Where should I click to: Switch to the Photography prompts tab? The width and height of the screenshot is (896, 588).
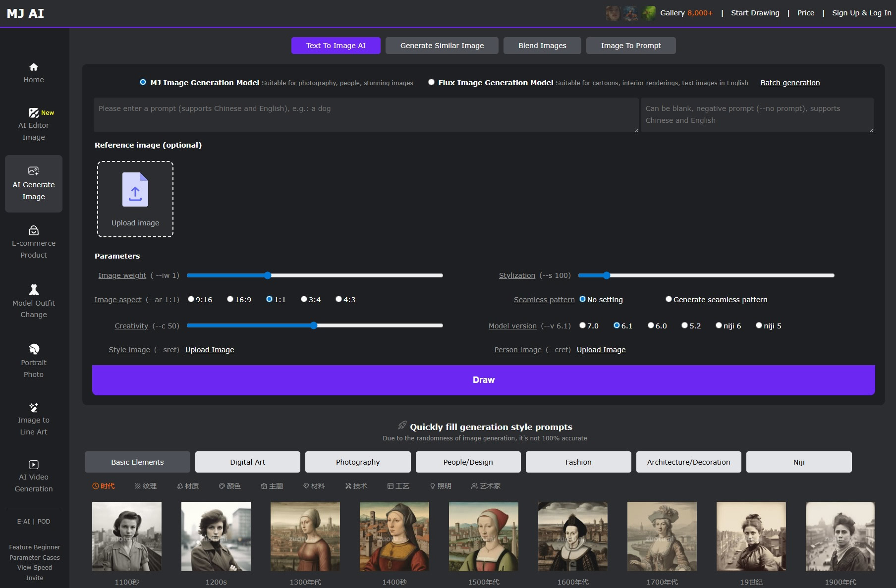click(x=357, y=462)
